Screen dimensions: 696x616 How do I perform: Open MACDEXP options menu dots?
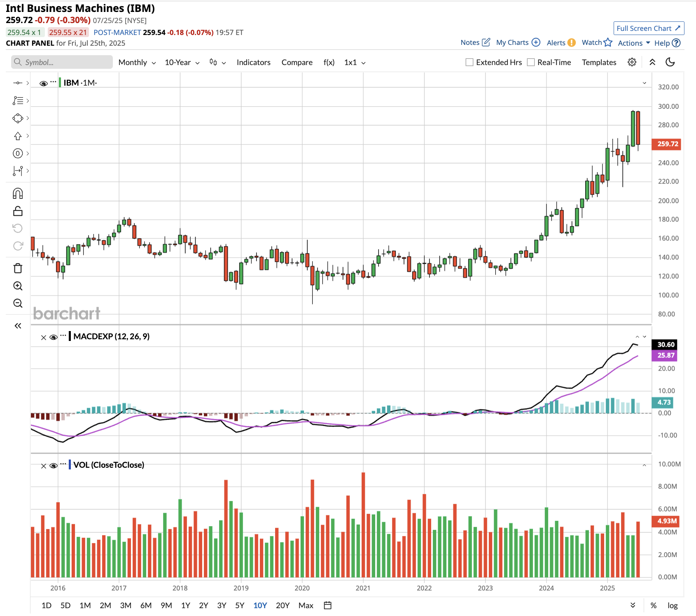tap(63, 335)
